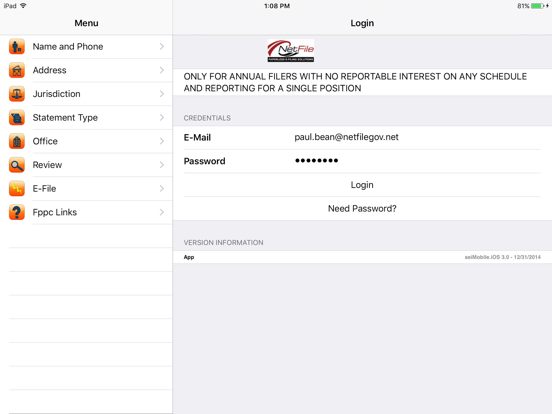552x414 pixels.
Task: Open the Name and Phone menu item
Action: 86,46
